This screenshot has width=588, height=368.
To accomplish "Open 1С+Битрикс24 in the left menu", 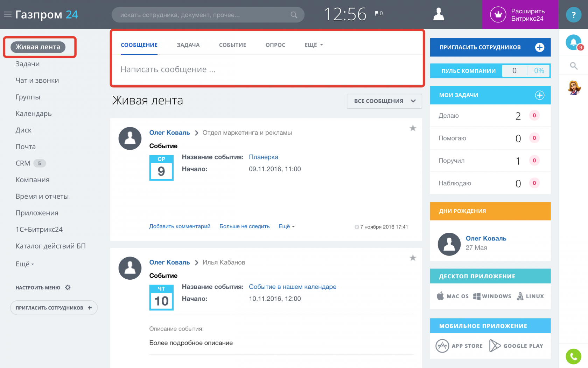I will click(x=39, y=230).
